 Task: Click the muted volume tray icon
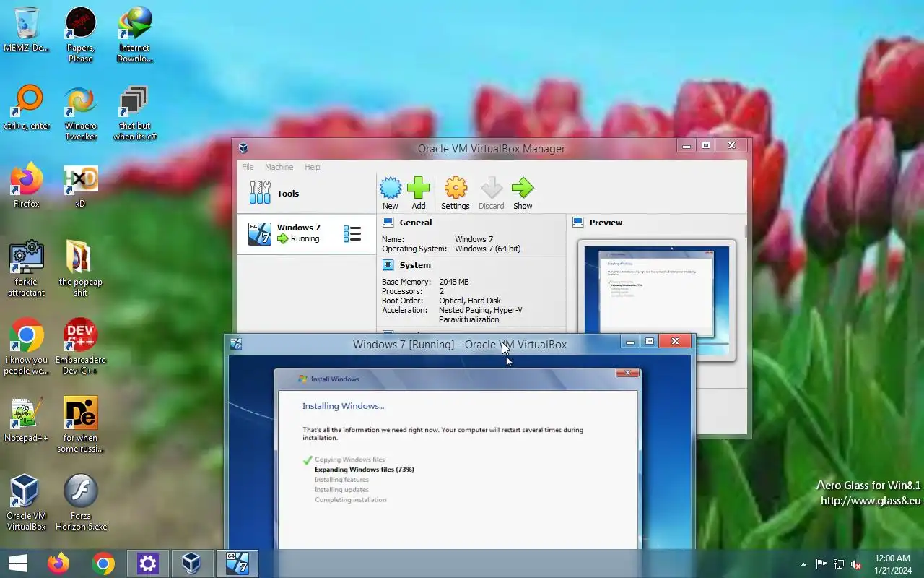pos(856,564)
